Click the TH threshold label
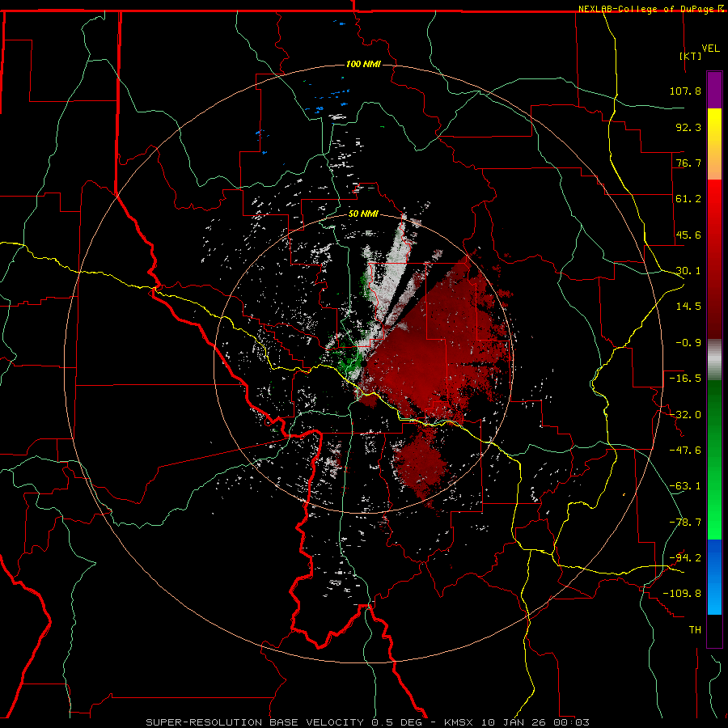The width and height of the screenshot is (728, 728). point(695,630)
